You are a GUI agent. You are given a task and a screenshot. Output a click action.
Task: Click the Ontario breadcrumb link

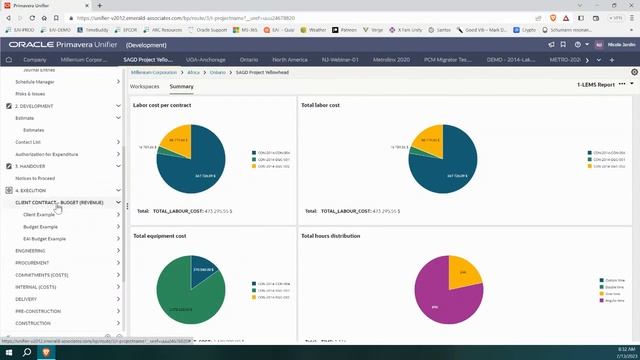point(218,72)
